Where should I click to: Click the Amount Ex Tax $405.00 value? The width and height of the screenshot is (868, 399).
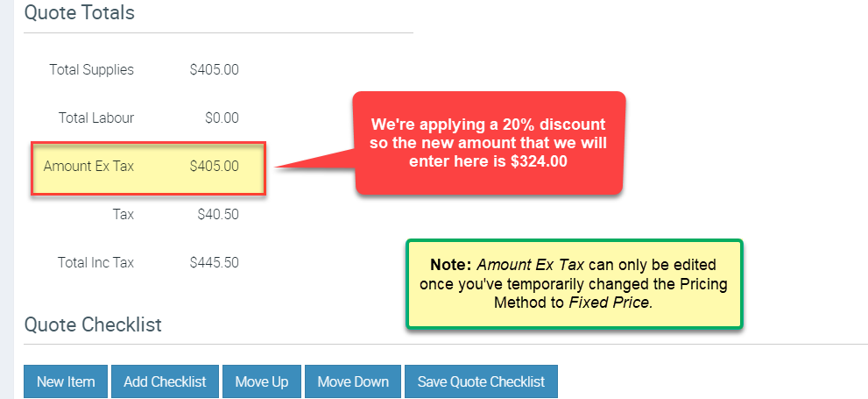click(214, 166)
